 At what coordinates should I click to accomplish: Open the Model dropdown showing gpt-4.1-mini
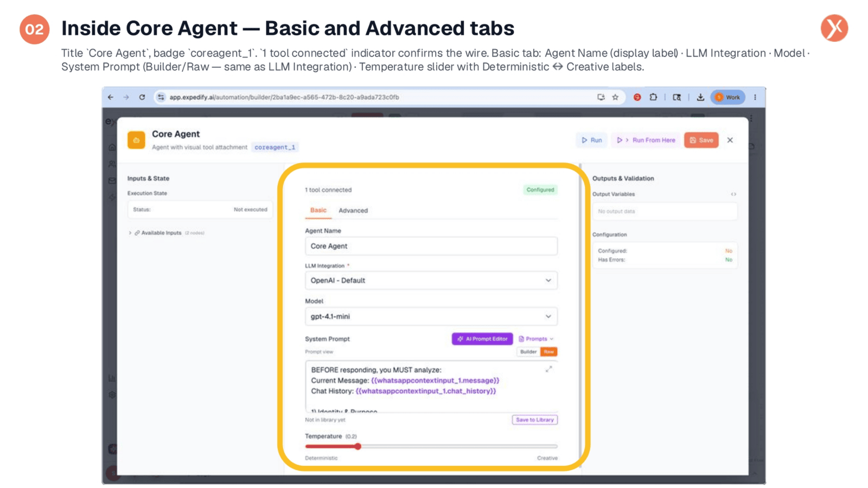click(431, 317)
